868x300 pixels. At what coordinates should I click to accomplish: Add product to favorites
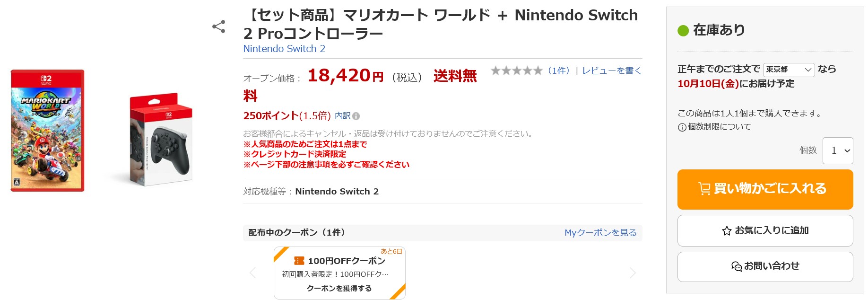coord(765,230)
